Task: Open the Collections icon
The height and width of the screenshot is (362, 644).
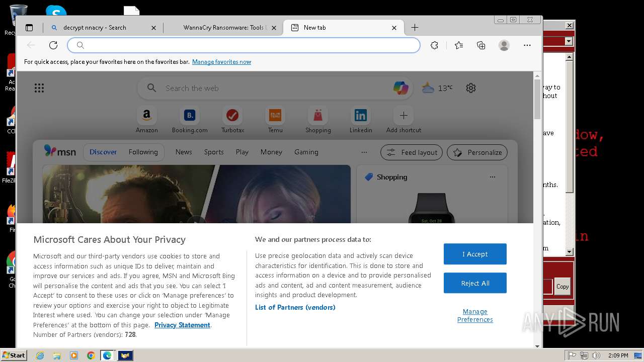Action: point(481,45)
